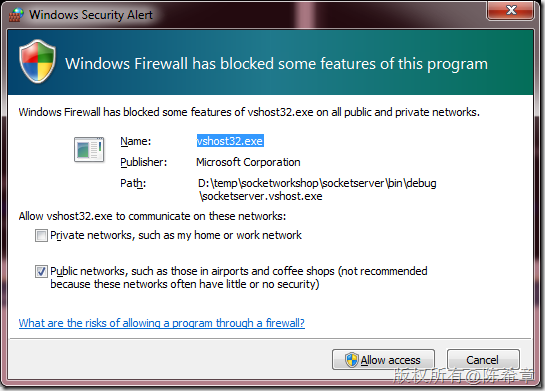Click the blocked features banner heading
Viewport: 545px width, 391px height.
coord(277,64)
